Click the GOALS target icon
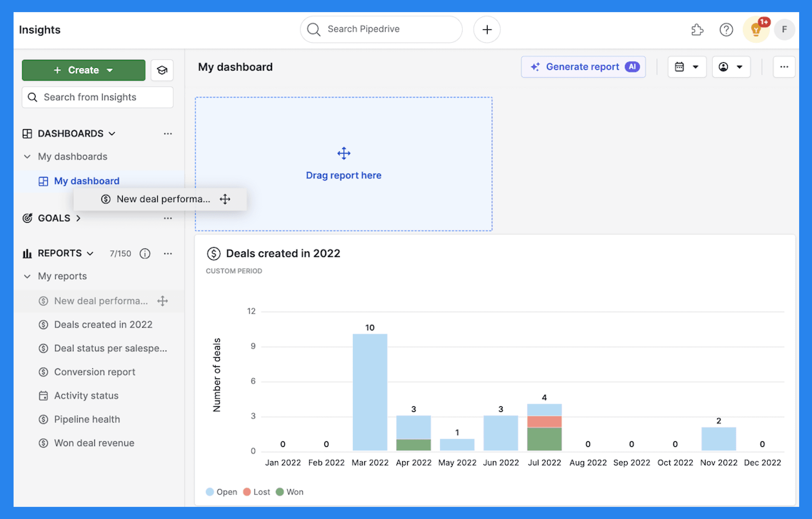 [27, 218]
